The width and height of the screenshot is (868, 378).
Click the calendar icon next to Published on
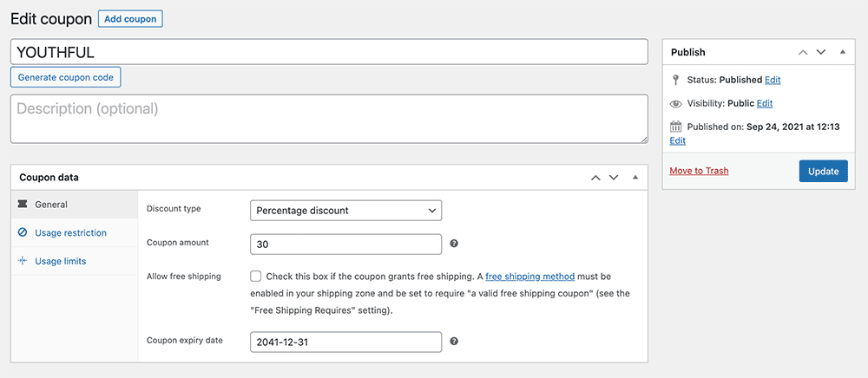click(x=675, y=127)
